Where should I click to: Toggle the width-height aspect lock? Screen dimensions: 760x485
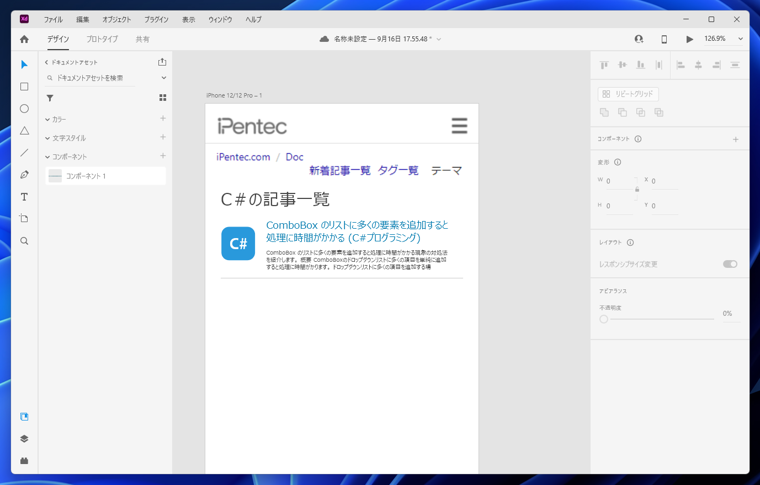(637, 189)
